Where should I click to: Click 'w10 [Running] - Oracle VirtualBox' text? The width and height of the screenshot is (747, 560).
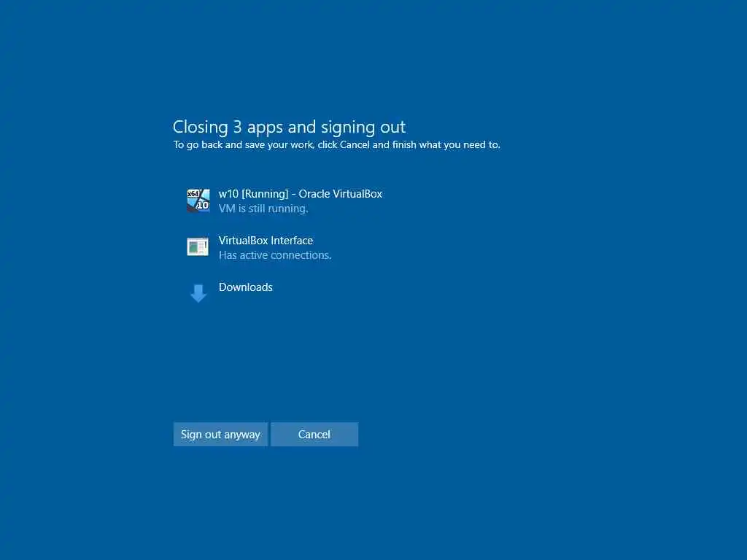click(301, 194)
